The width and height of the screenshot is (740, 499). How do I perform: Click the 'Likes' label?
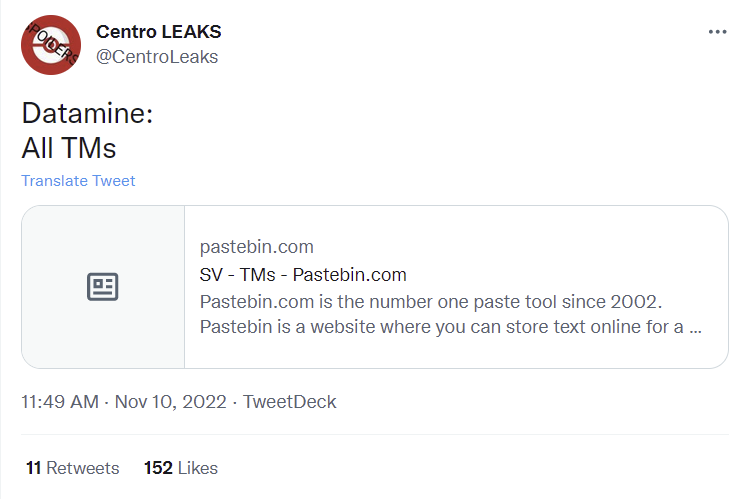(198, 468)
